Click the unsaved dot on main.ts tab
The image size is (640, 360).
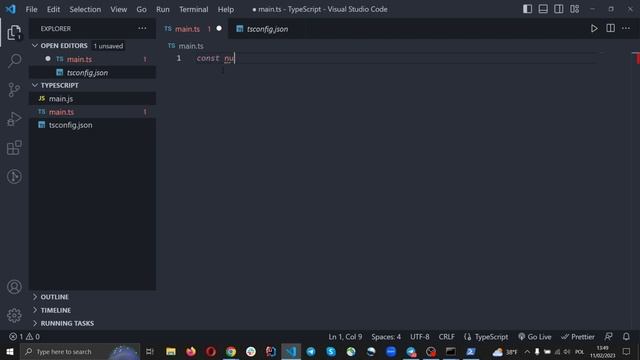[x=219, y=29]
